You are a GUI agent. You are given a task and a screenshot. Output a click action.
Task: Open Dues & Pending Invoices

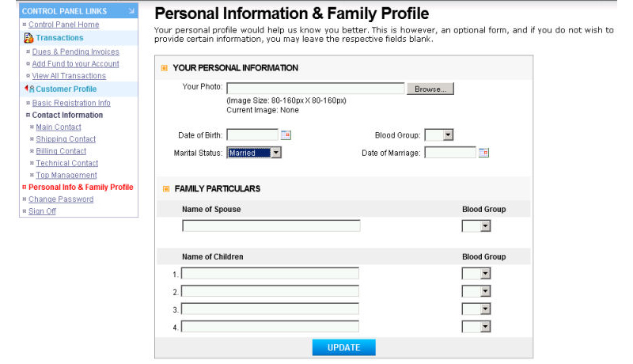75,51
